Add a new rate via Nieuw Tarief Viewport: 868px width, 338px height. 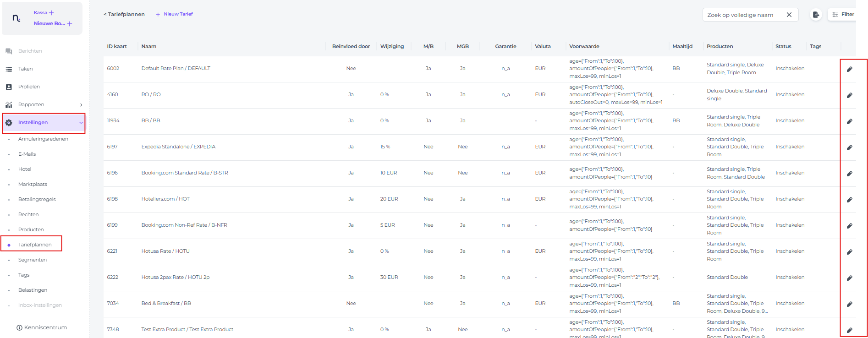[175, 14]
